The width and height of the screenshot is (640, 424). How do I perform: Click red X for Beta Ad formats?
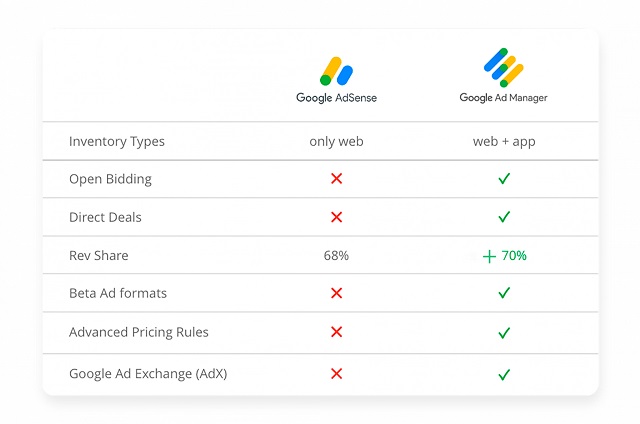coord(336,293)
